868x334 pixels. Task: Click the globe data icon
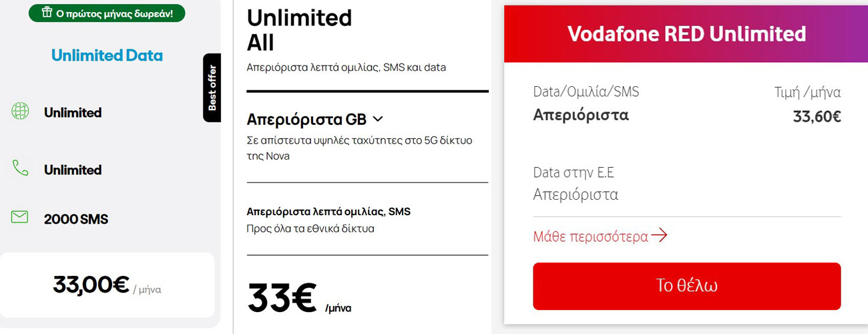[x=20, y=112]
